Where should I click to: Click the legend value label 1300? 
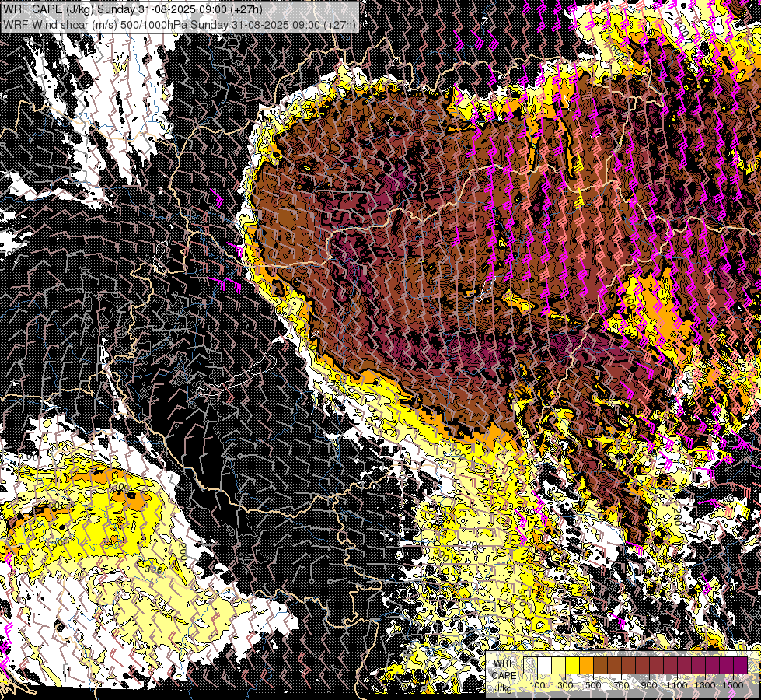coord(705,685)
